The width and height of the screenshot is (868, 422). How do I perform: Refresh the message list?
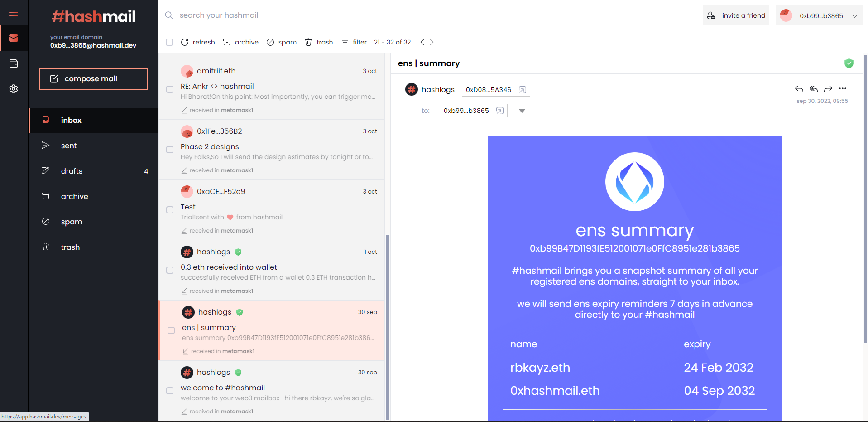point(198,42)
